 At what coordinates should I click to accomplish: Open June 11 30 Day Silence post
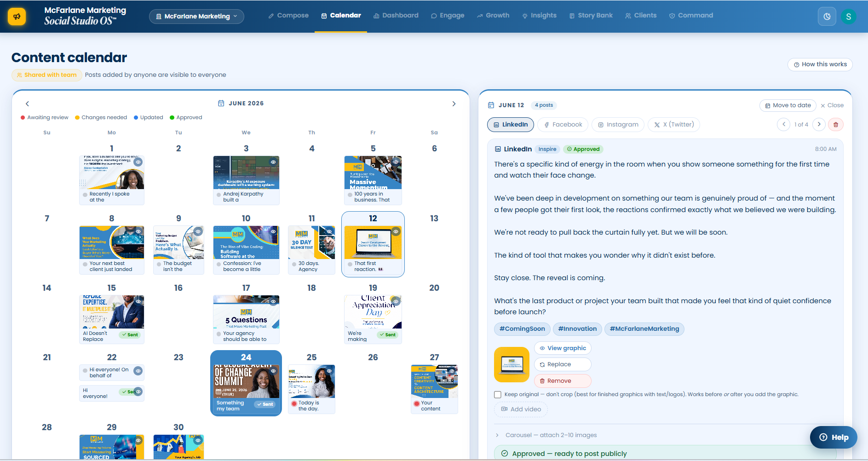311,250
